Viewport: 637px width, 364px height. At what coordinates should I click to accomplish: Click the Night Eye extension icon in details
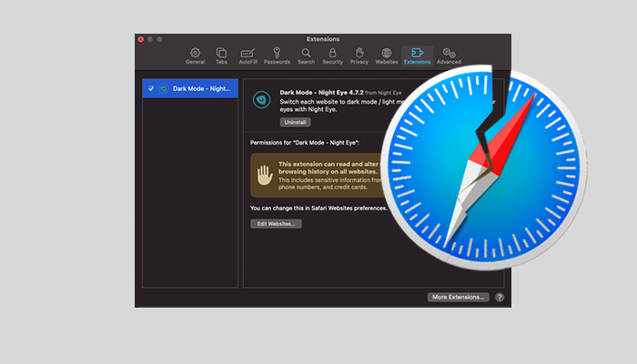point(262,100)
